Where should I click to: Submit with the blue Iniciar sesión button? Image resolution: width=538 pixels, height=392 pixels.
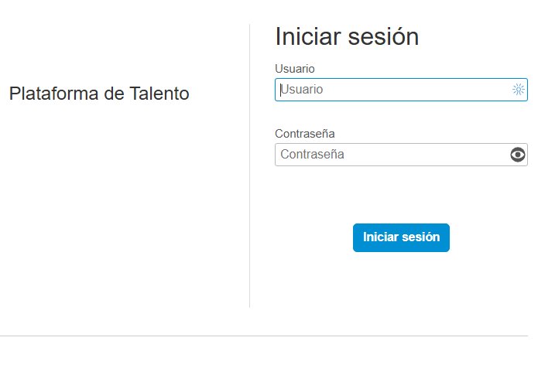(401, 237)
